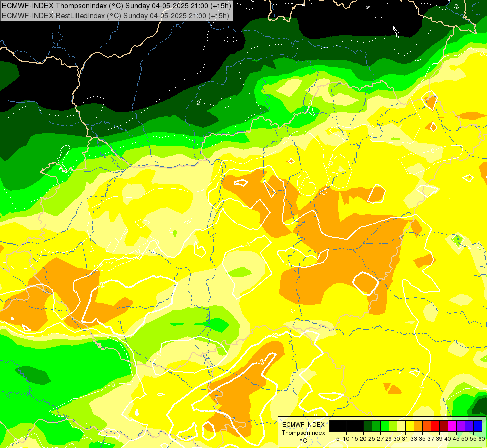Select the violet 50–55 legend swatch
487x448 pixels.
(469, 426)
